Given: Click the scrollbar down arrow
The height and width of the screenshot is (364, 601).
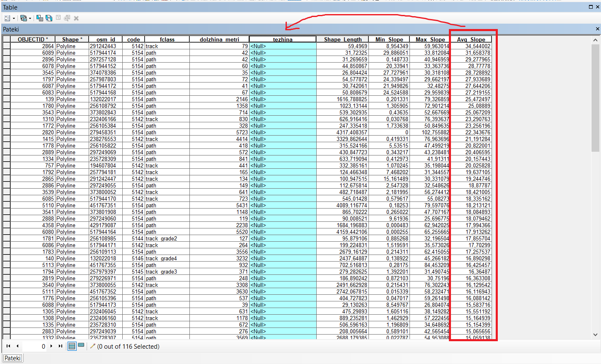Looking at the screenshot, I should click(x=596, y=335).
